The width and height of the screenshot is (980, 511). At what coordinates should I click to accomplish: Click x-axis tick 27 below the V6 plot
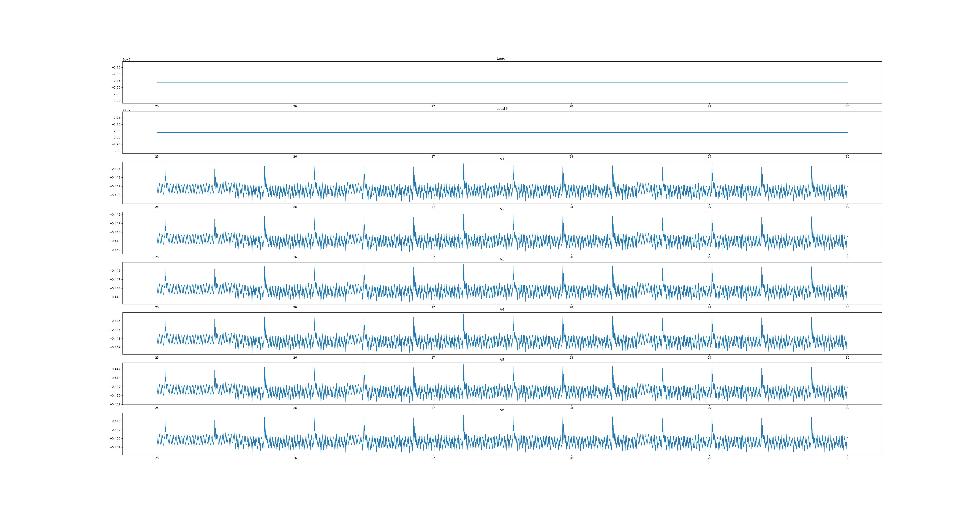[x=433, y=458]
